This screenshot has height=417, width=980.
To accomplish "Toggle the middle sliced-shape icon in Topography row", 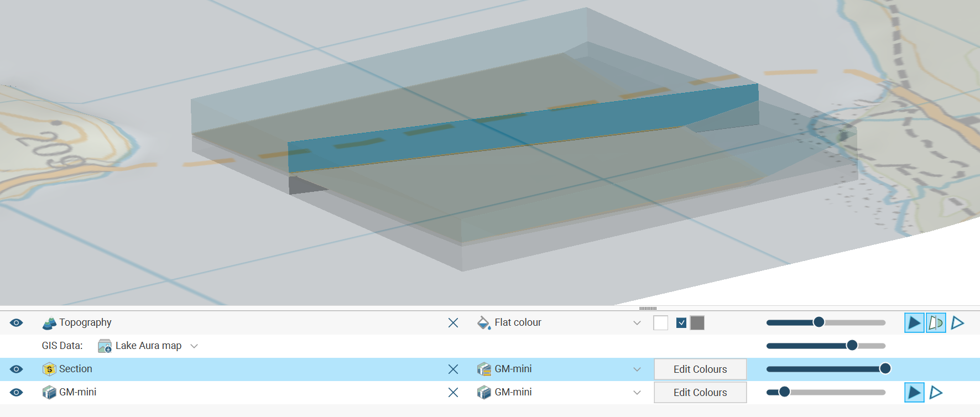I will pos(936,322).
